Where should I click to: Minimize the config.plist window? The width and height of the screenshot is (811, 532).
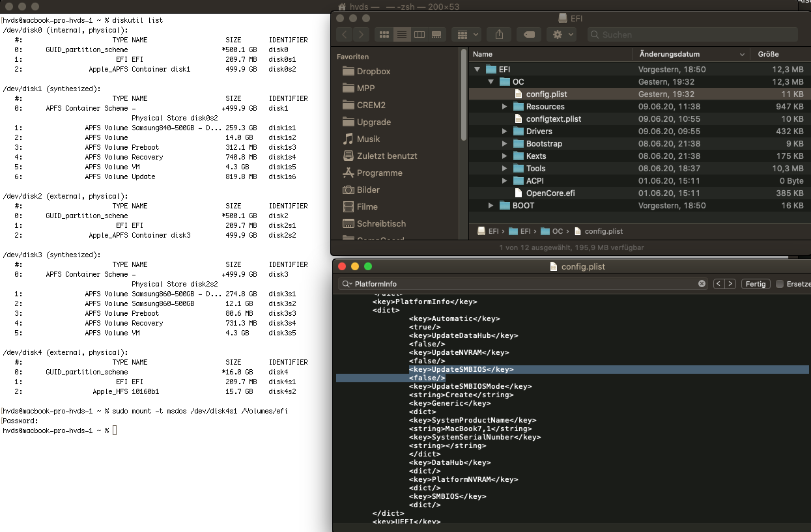355,266
